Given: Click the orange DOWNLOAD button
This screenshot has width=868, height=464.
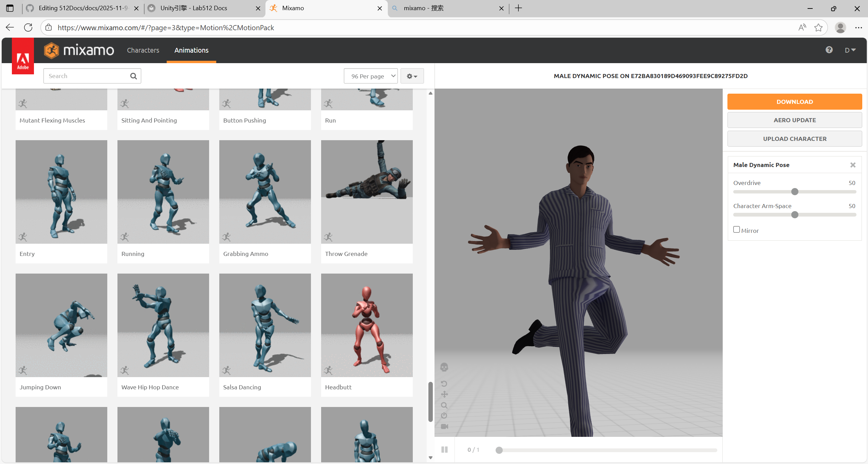Looking at the screenshot, I should (794, 102).
